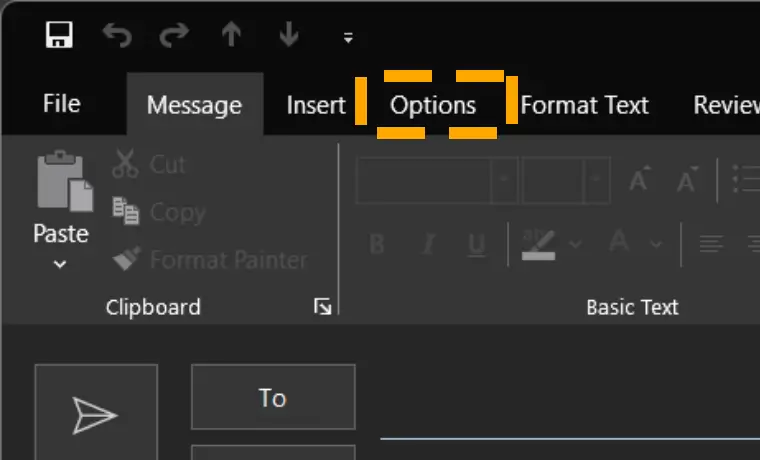Toggle Bold formatting
Screen dimensions: 760x460
tap(377, 244)
